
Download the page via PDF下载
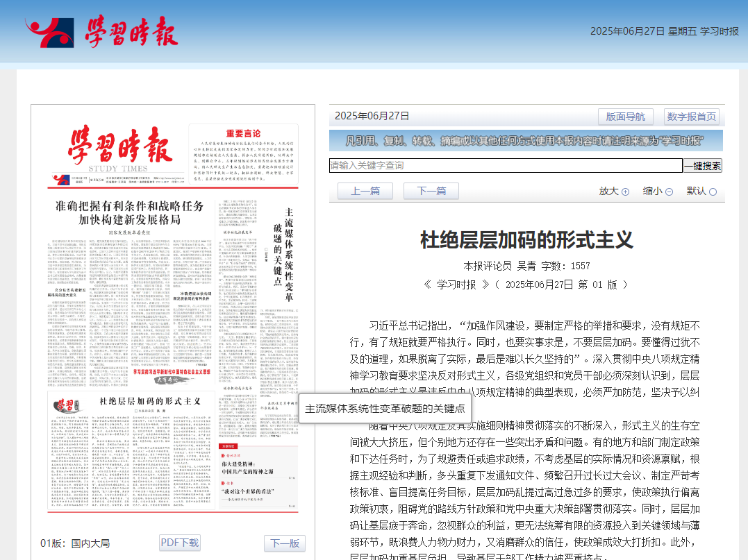point(180,543)
